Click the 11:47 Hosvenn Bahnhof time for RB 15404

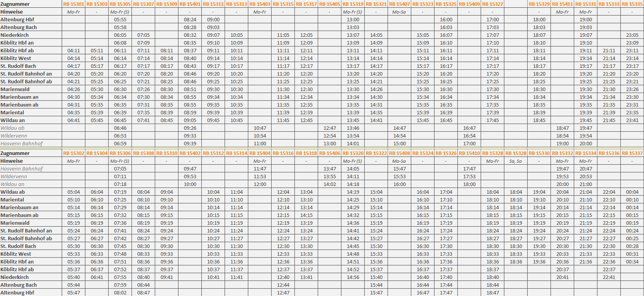click(260, 169)
